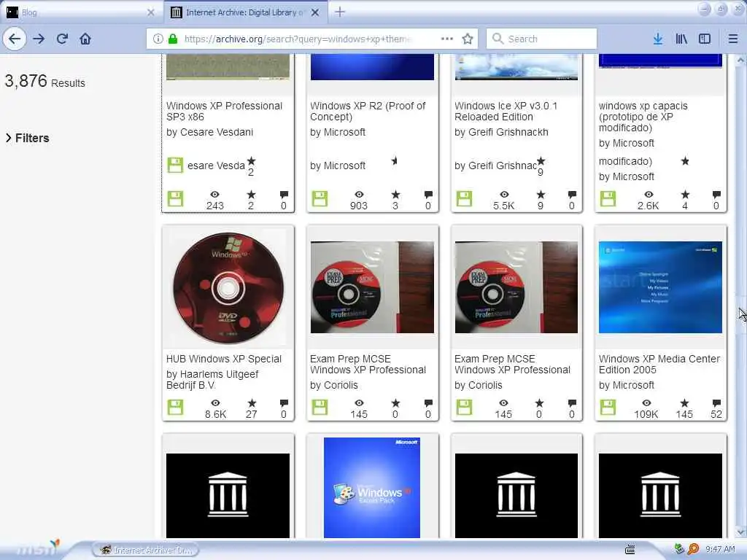The height and width of the screenshot is (560, 747).
Task: Open the library bookshelf icon
Action: (681, 39)
